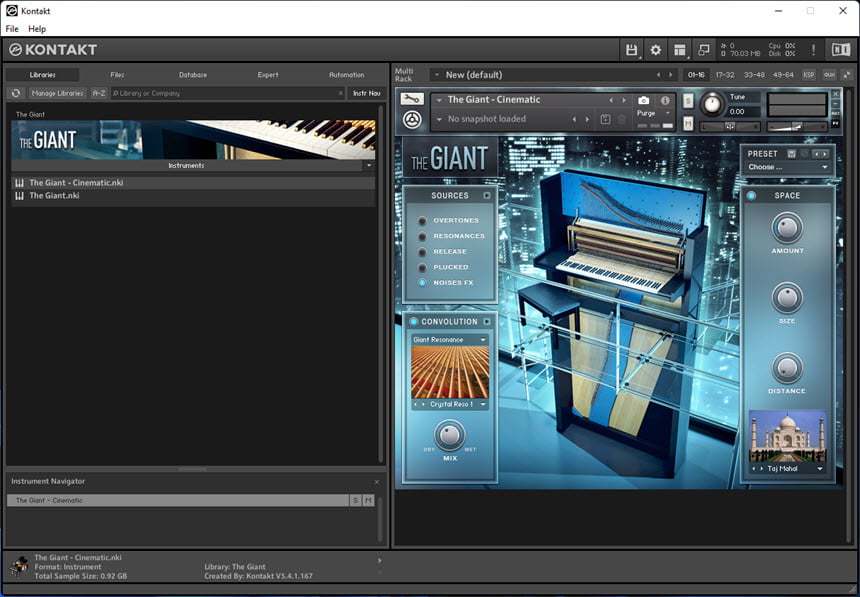Click the convolution MIX knob
This screenshot has height=597, width=860.
point(450,435)
